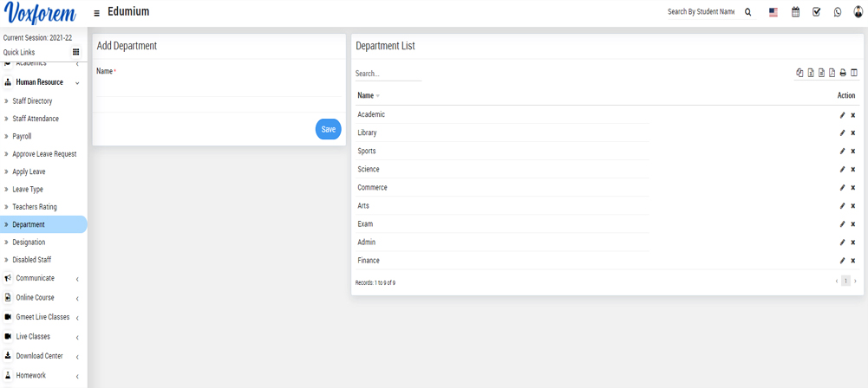Export department list as PDF
Screen dimensions: 868x388
pyautogui.click(x=832, y=74)
